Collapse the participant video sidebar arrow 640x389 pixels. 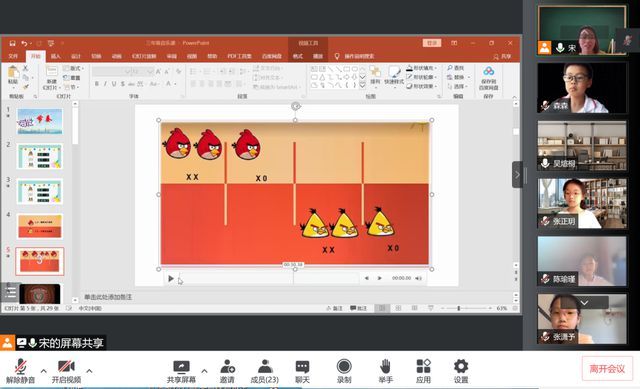pyautogui.click(x=517, y=175)
